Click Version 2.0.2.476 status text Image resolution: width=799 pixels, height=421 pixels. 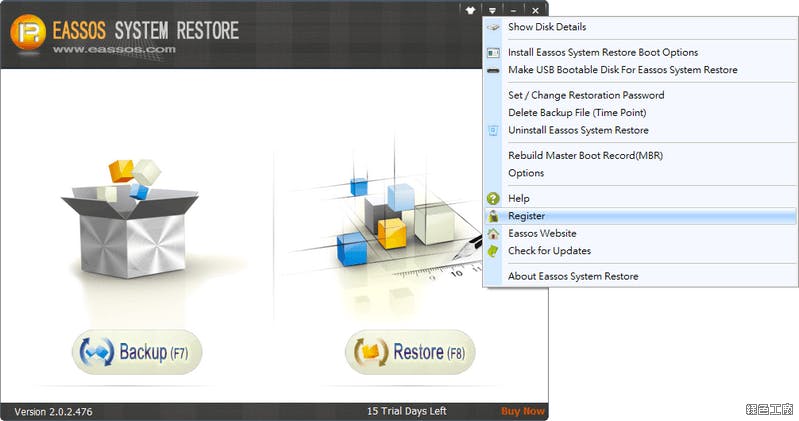coord(54,412)
